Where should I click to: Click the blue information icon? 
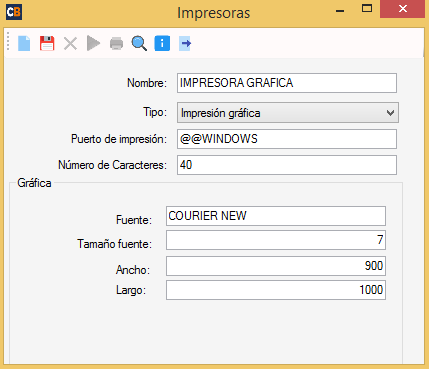[x=162, y=43]
